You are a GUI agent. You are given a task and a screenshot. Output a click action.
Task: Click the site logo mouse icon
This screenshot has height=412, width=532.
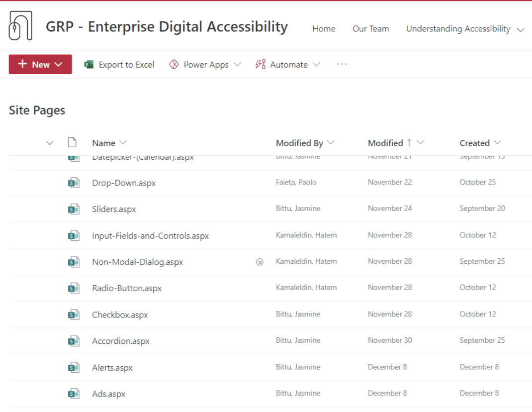(x=20, y=26)
